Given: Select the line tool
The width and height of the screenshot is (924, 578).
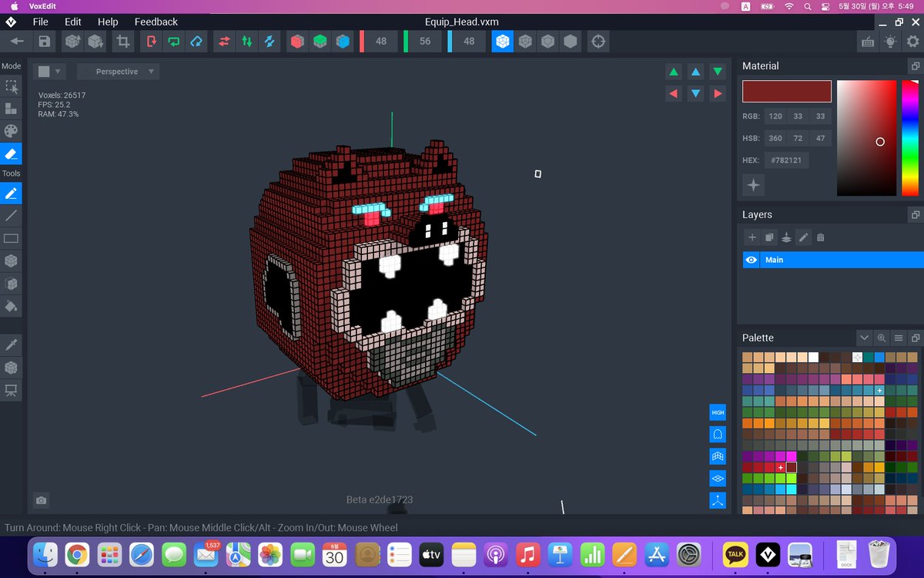Looking at the screenshot, I should 11,216.
